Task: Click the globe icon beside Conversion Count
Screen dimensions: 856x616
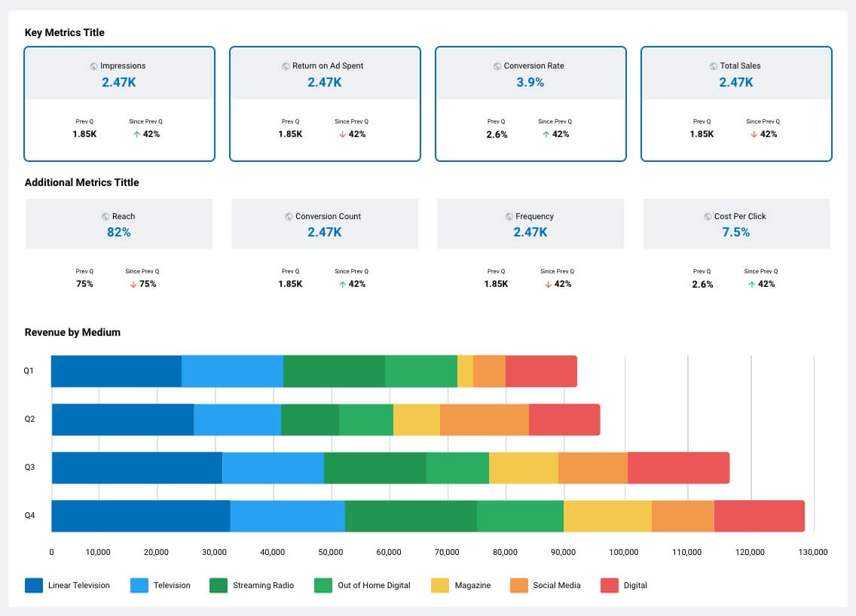Action: (289, 217)
